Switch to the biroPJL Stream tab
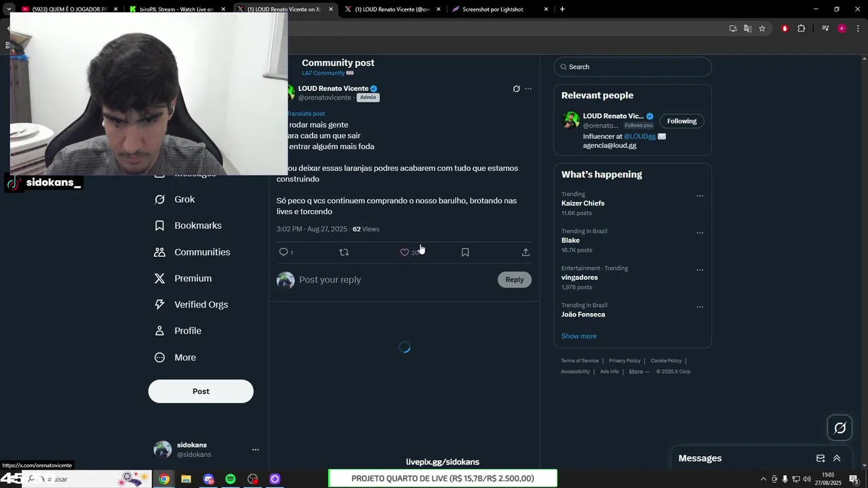Image resolution: width=868 pixels, height=488 pixels. [x=178, y=9]
